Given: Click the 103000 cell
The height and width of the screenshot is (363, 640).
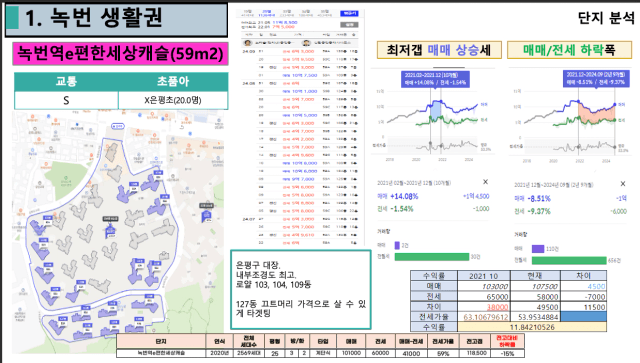Looking at the screenshot, I should pyautogui.click(x=484, y=286).
